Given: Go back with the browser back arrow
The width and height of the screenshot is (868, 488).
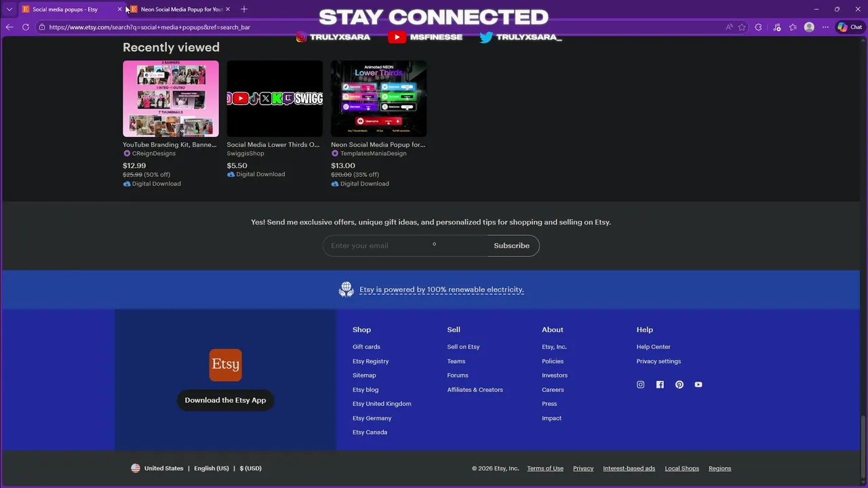Looking at the screenshot, I should tap(9, 27).
